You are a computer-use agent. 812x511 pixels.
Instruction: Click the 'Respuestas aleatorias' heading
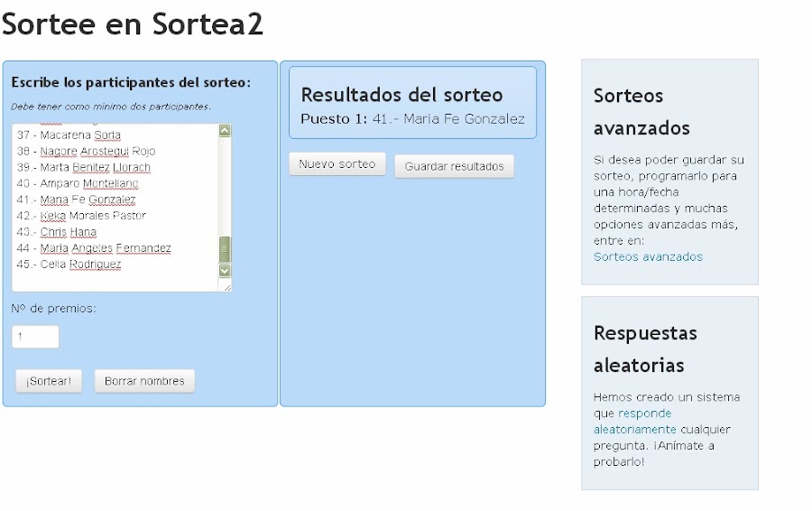(x=645, y=348)
